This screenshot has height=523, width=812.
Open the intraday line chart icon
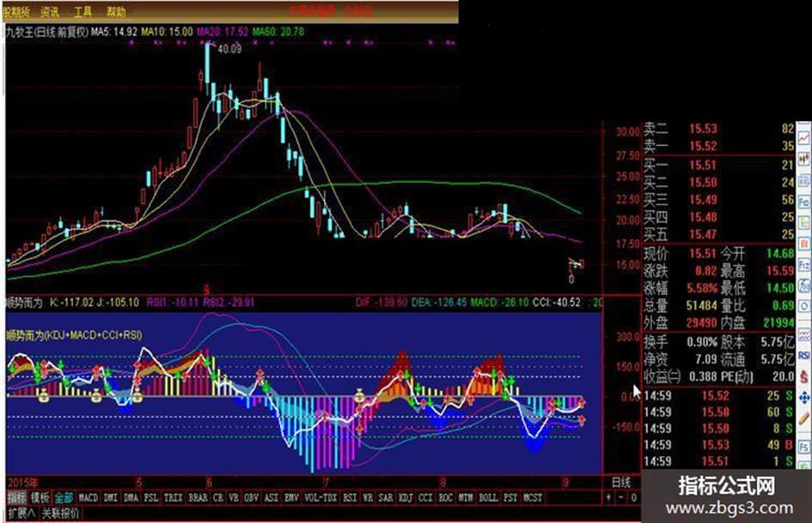(x=804, y=137)
